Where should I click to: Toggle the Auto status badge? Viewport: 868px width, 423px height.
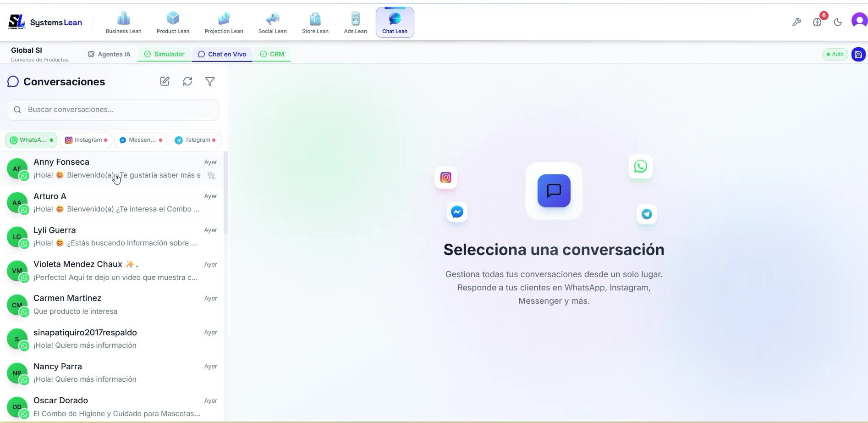(835, 54)
